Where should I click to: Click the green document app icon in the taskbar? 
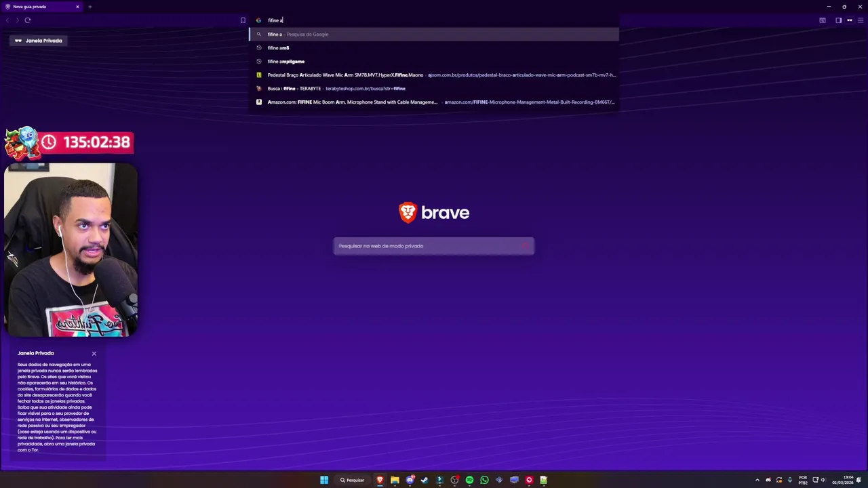point(544,480)
